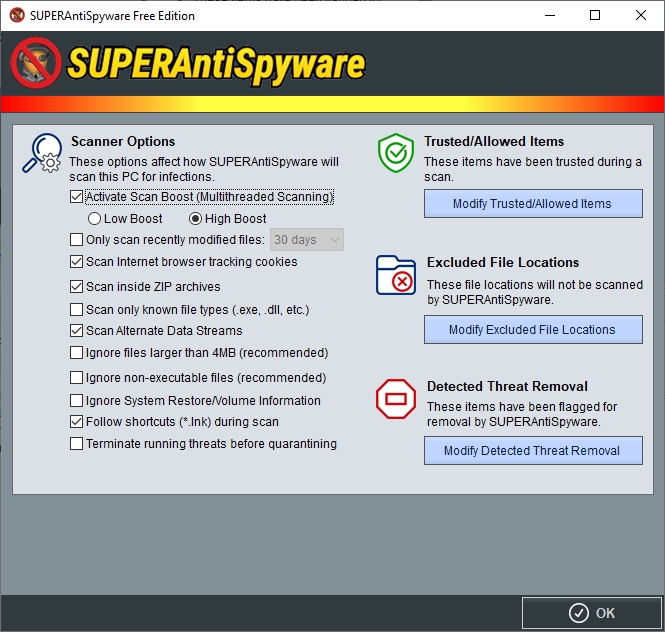This screenshot has height=632, width=665.
Task: Click the Scanner Options magnifier gear icon
Action: [x=42, y=153]
